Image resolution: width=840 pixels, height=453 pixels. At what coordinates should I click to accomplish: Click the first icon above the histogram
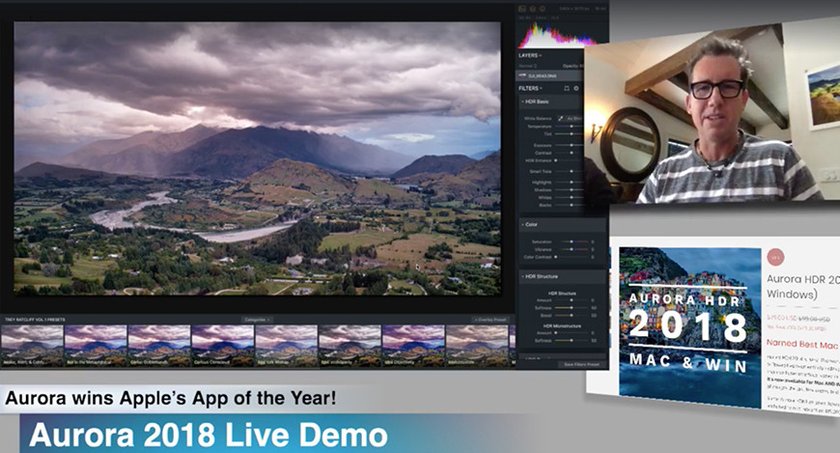tap(522, 9)
